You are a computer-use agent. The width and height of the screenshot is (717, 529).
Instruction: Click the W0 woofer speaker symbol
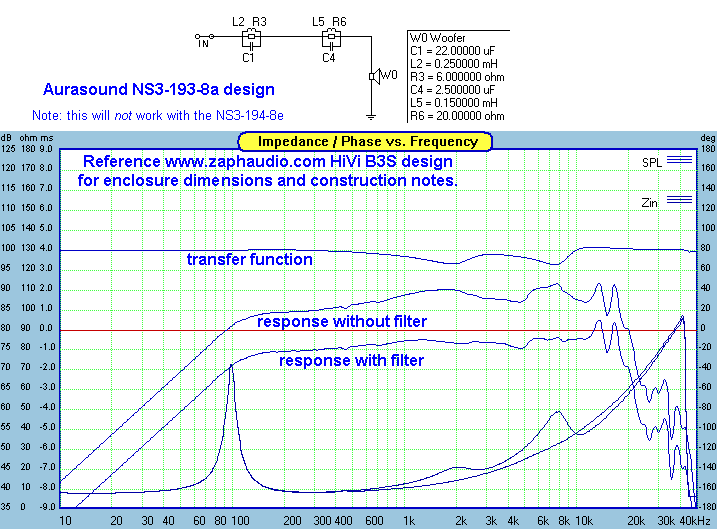tap(375, 76)
